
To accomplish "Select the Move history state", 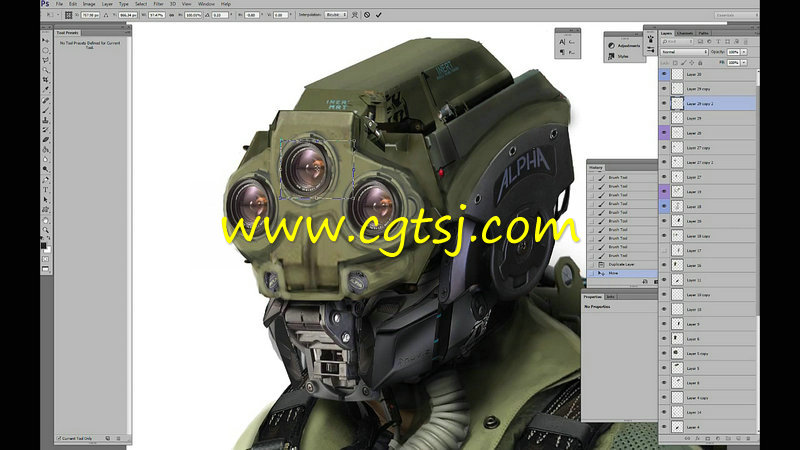I will coord(622,273).
